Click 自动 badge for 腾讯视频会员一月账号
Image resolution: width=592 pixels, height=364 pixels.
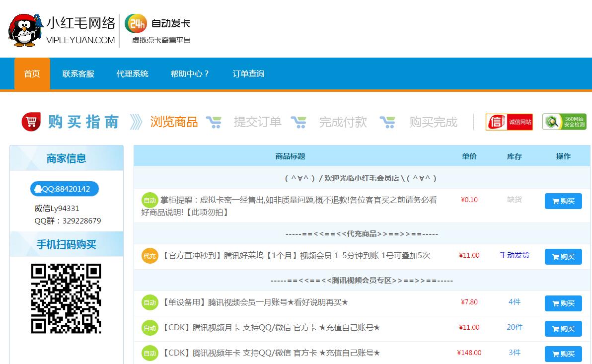coord(149,302)
